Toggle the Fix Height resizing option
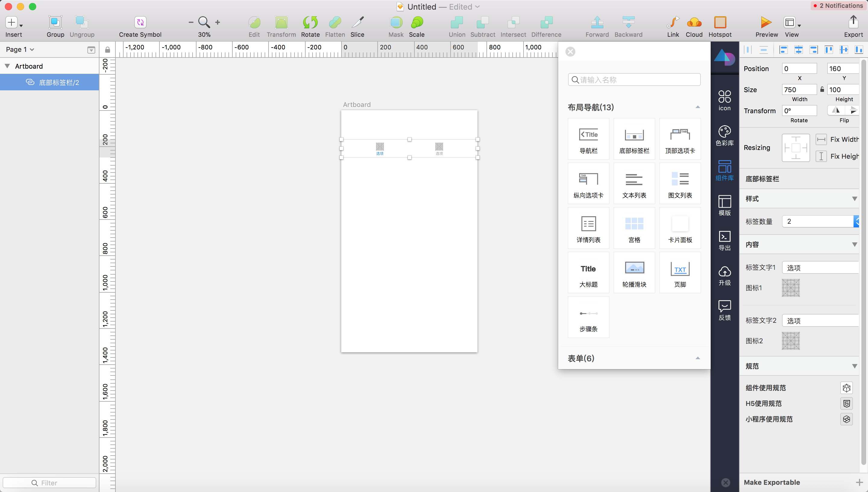868x492 pixels. click(821, 156)
